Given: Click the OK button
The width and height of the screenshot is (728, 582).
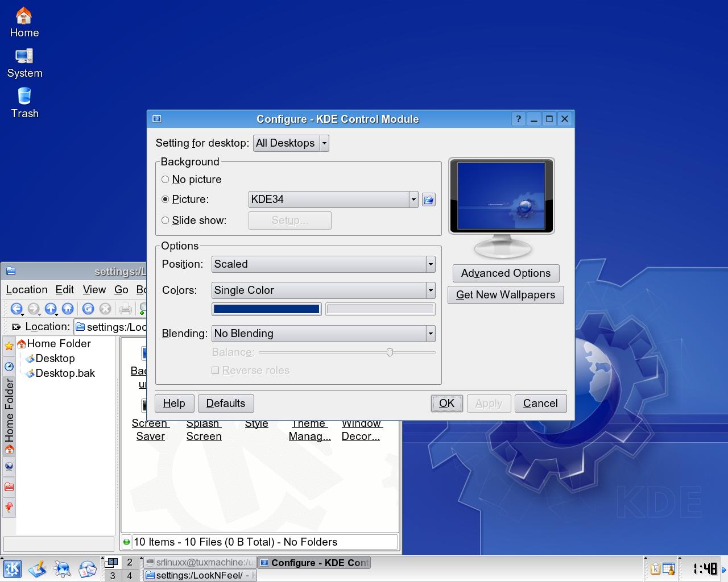Looking at the screenshot, I should (x=446, y=404).
